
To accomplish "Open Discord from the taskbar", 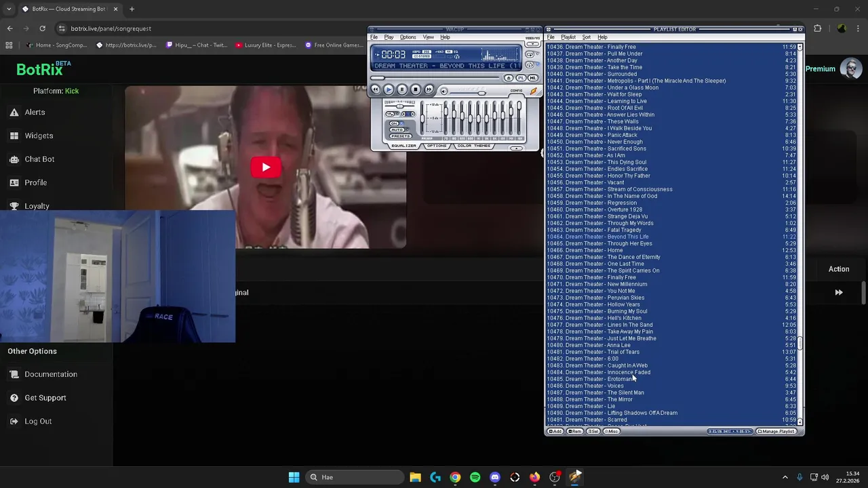I will tap(495, 477).
